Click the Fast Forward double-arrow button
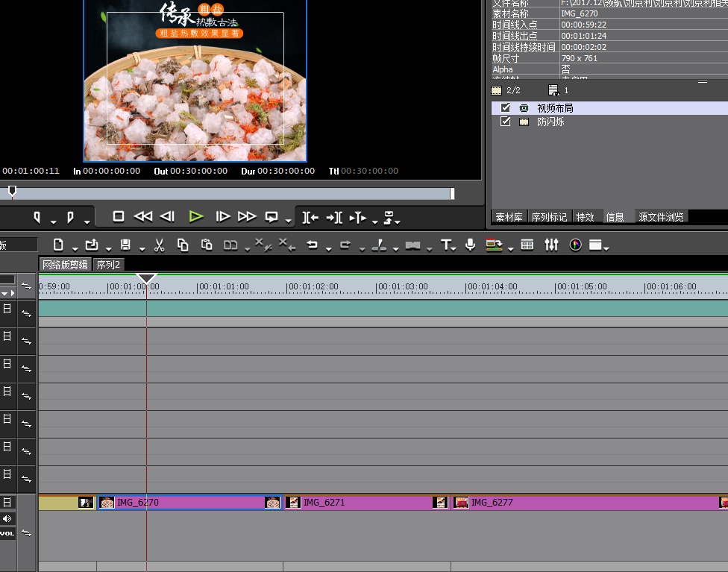 pyautogui.click(x=247, y=216)
